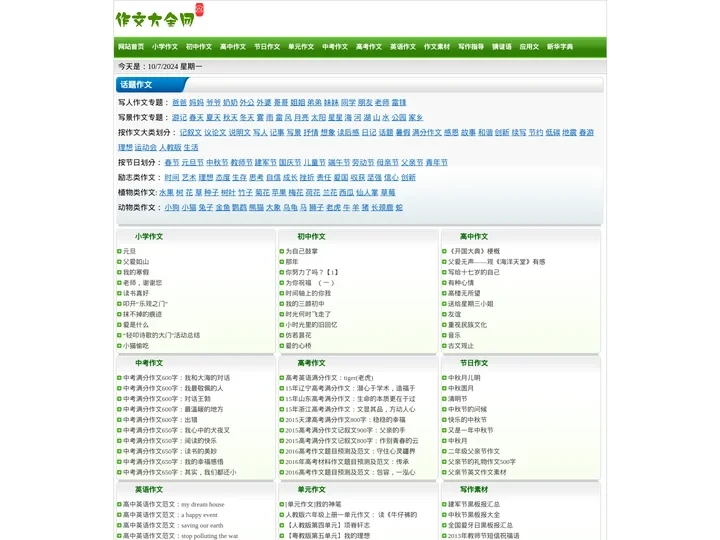The height and width of the screenshot is (540, 720).
Task: Open the 人教版 category link
Action: pyautogui.click(x=170, y=148)
